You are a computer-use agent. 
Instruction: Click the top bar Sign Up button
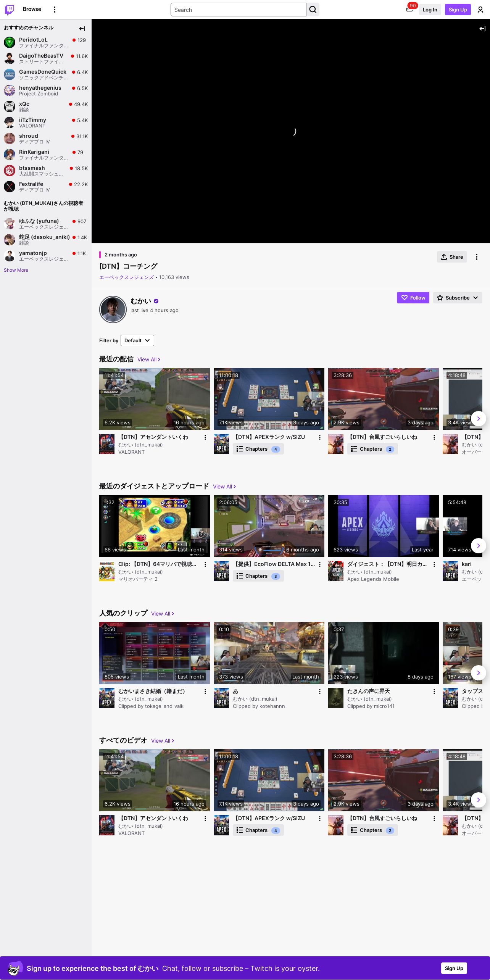point(458,10)
